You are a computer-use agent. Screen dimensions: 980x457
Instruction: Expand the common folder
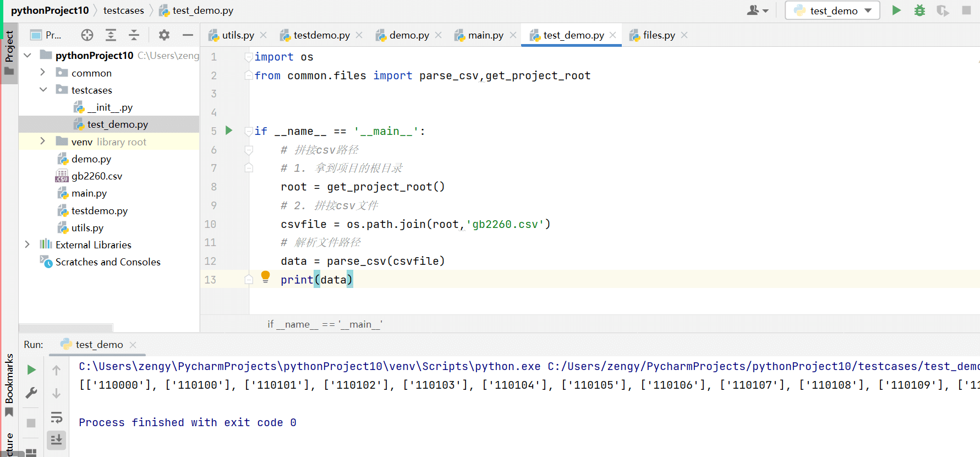pyautogui.click(x=43, y=73)
